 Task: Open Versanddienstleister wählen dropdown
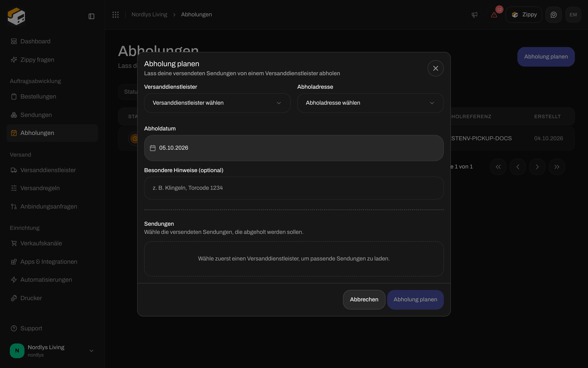(217, 103)
